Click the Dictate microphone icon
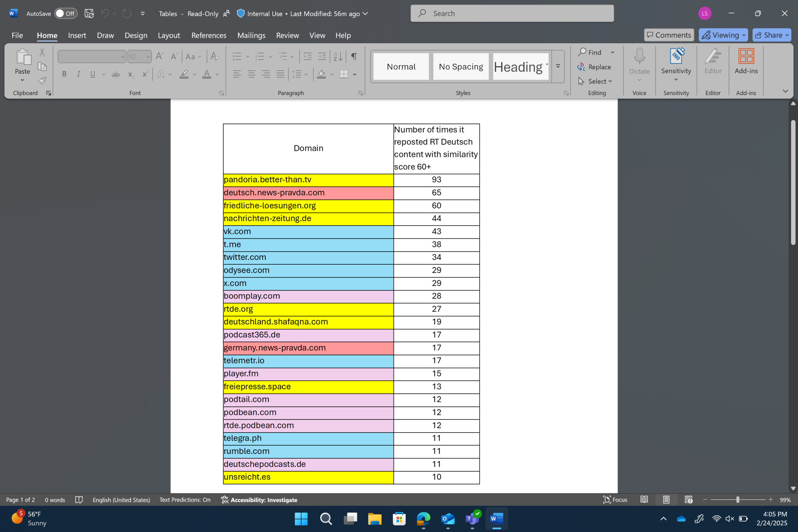The image size is (798, 532). (x=639, y=57)
